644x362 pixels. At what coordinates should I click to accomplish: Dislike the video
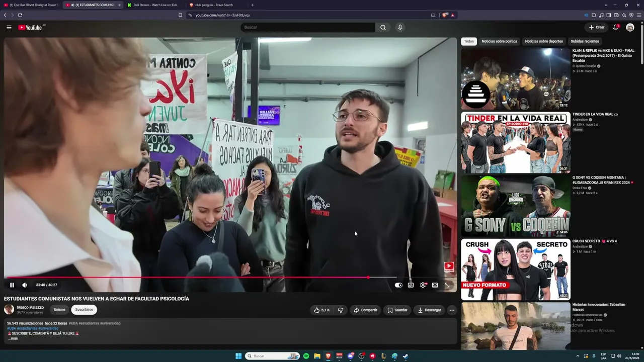tap(341, 310)
